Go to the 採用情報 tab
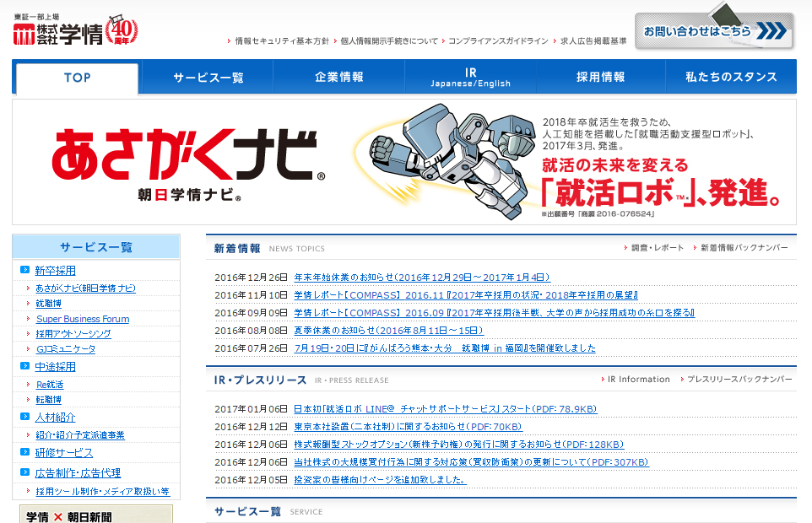The image size is (812, 523). (600, 77)
